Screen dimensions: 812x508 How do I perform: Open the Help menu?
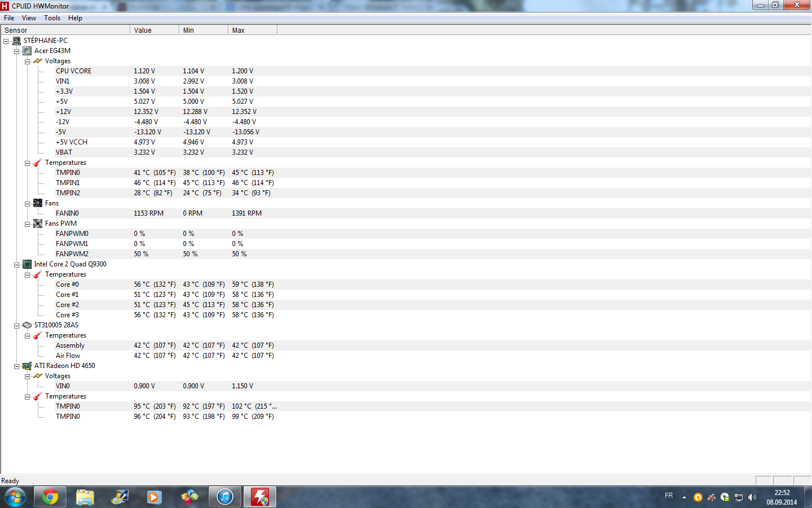click(75, 18)
